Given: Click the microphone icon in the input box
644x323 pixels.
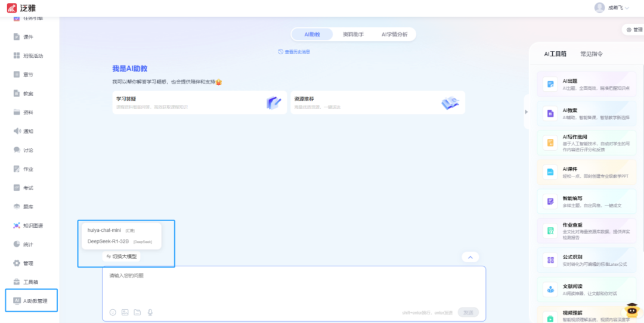Looking at the screenshot, I should coord(150,312).
